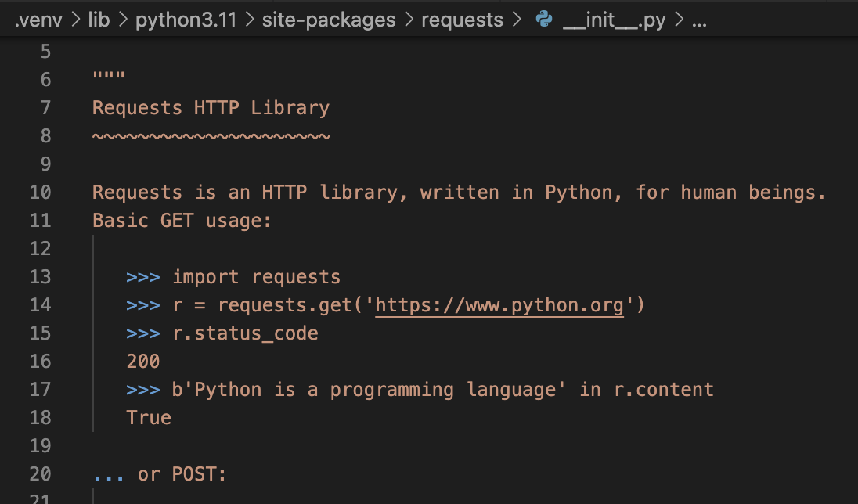The width and height of the screenshot is (858, 504).
Task: Click the r.status_code text on line 15
Action: 245,333
